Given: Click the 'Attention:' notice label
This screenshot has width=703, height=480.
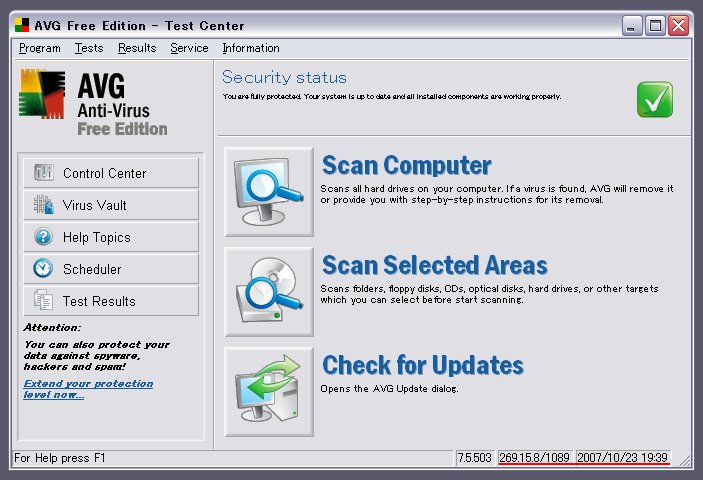Looking at the screenshot, I should click(x=52, y=328).
